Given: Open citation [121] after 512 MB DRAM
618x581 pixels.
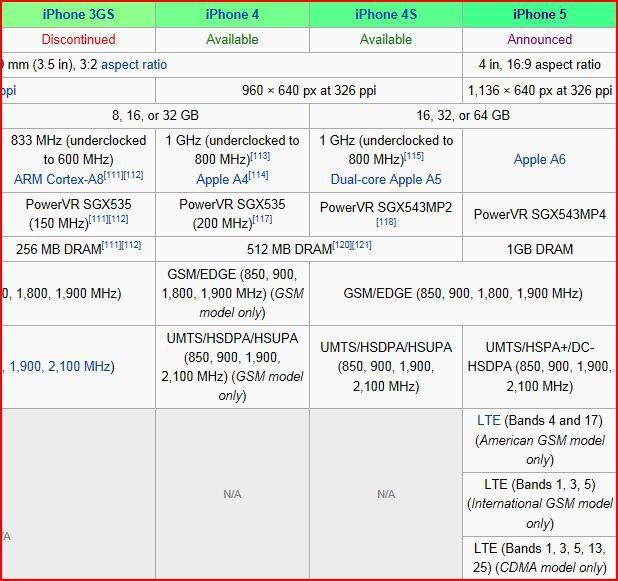Looking at the screenshot, I should (361, 245).
